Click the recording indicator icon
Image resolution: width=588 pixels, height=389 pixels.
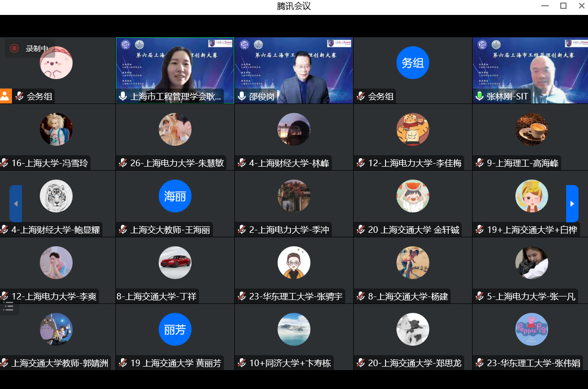(14, 48)
